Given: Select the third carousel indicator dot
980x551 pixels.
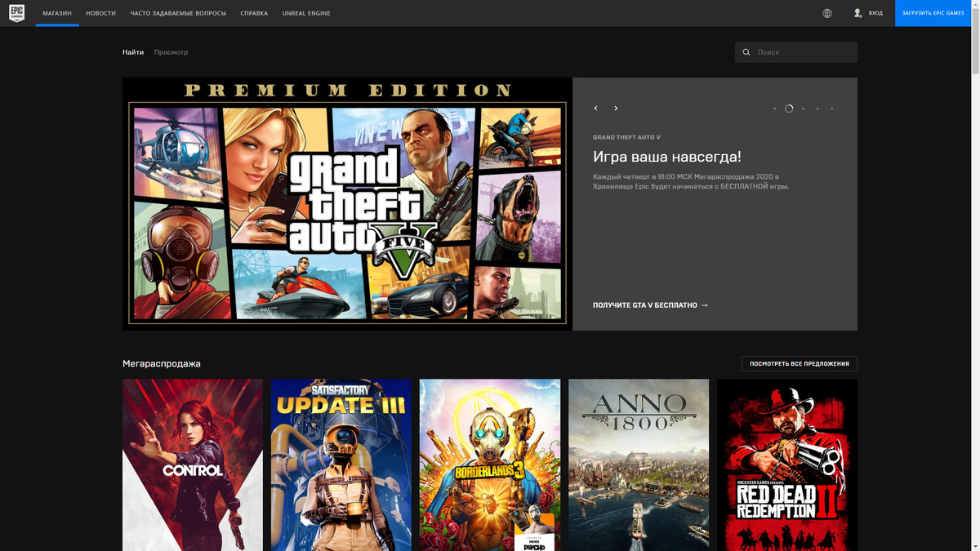Looking at the screenshot, I should point(804,109).
